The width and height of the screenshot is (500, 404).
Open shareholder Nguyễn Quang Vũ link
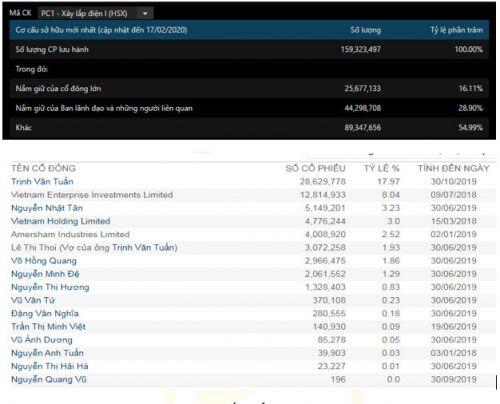coord(49,379)
